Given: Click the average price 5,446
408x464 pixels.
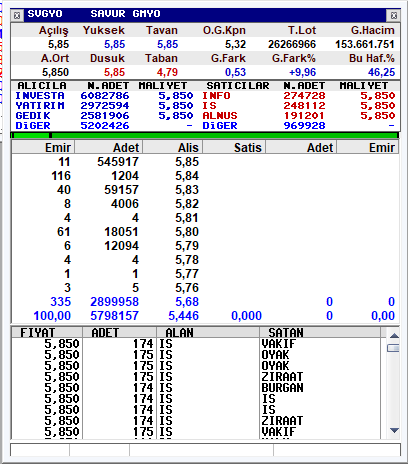Looking at the screenshot, I should 184,316.
